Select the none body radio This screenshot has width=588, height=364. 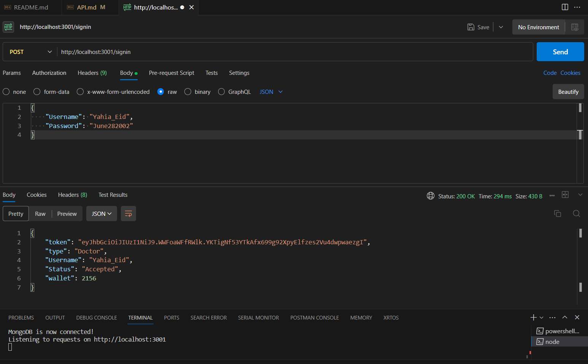pyautogui.click(x=6, y=92)
